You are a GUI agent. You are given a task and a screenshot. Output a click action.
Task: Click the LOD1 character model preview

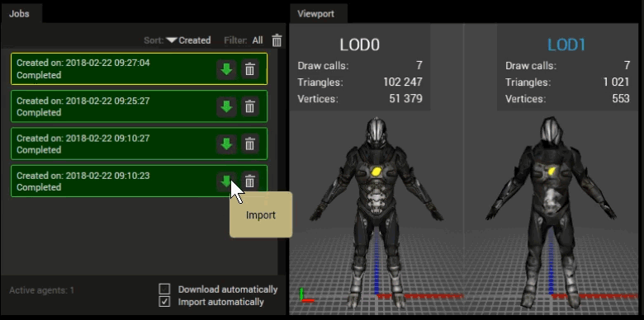pos(552,212)
